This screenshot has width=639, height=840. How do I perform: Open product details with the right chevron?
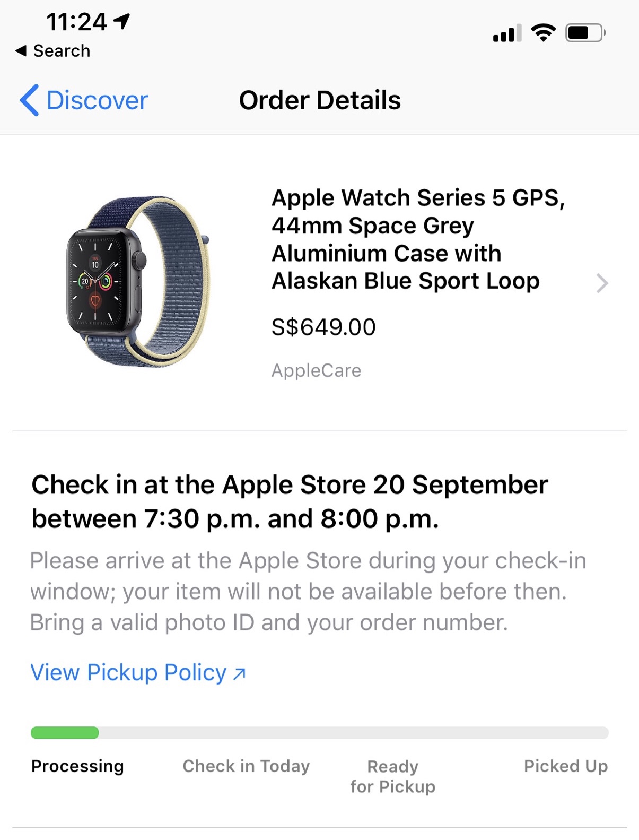click(601, 283)
